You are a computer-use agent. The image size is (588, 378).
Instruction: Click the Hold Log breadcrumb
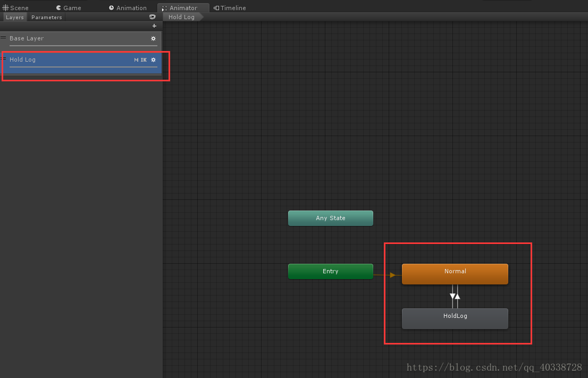[182, 17]
